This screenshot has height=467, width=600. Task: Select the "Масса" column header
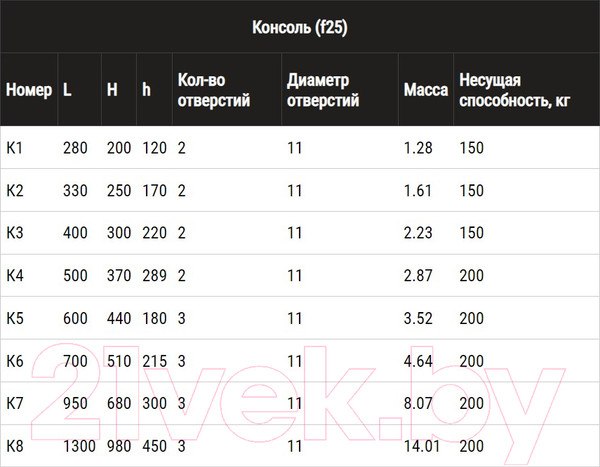pyautogui.click(x=425, y=90)
